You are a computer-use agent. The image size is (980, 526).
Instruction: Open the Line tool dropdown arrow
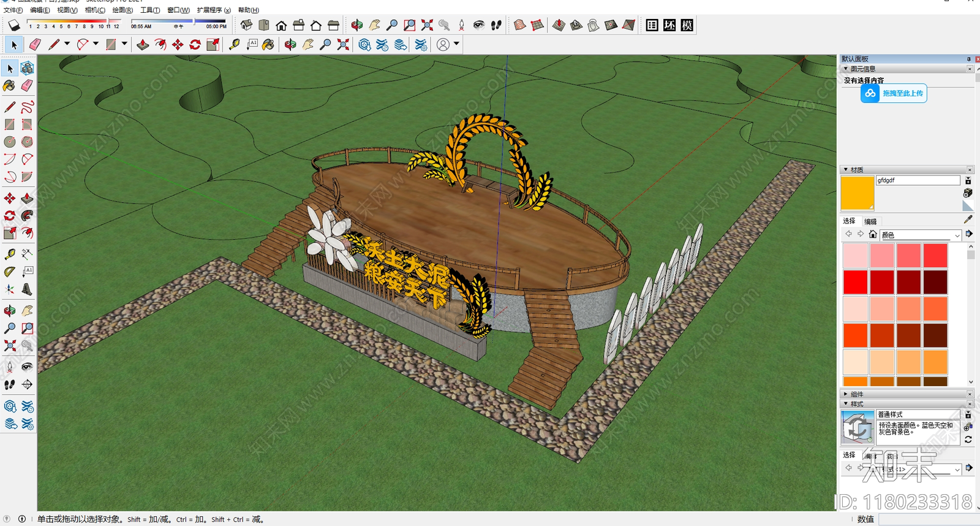pyautogui.click(x=67, y=44)
